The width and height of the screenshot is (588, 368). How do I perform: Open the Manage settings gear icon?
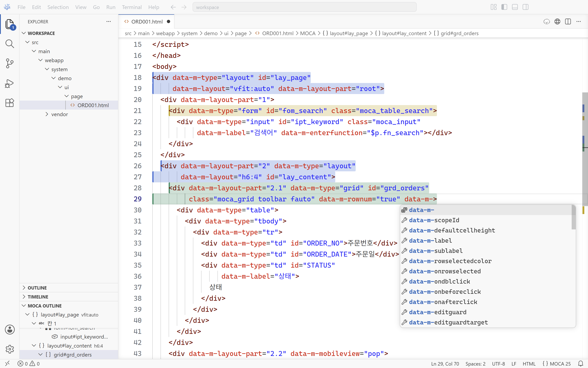(10, 349)
